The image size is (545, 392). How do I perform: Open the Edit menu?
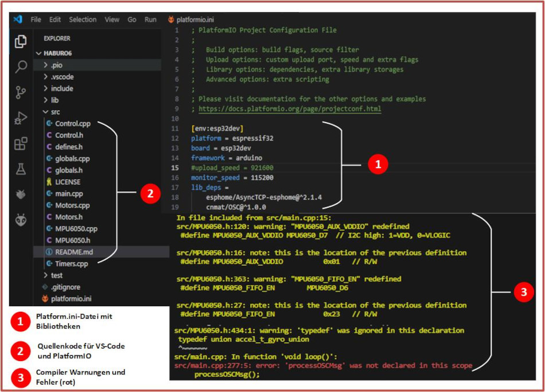(x=55, y=19)
